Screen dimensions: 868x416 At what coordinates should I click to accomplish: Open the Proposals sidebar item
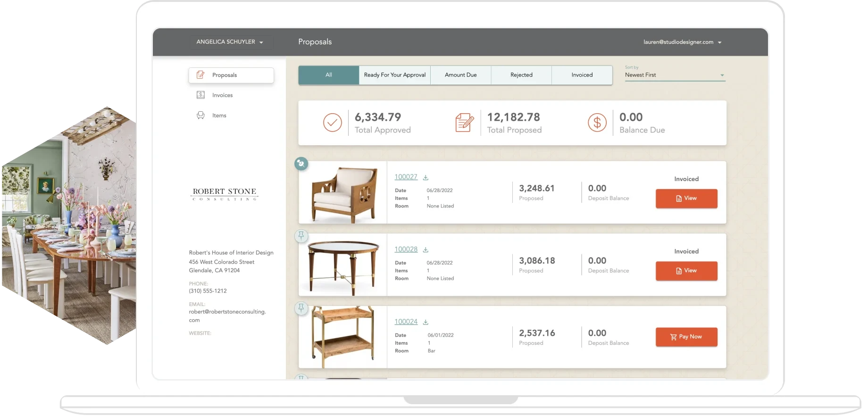(x=231, y=75)
